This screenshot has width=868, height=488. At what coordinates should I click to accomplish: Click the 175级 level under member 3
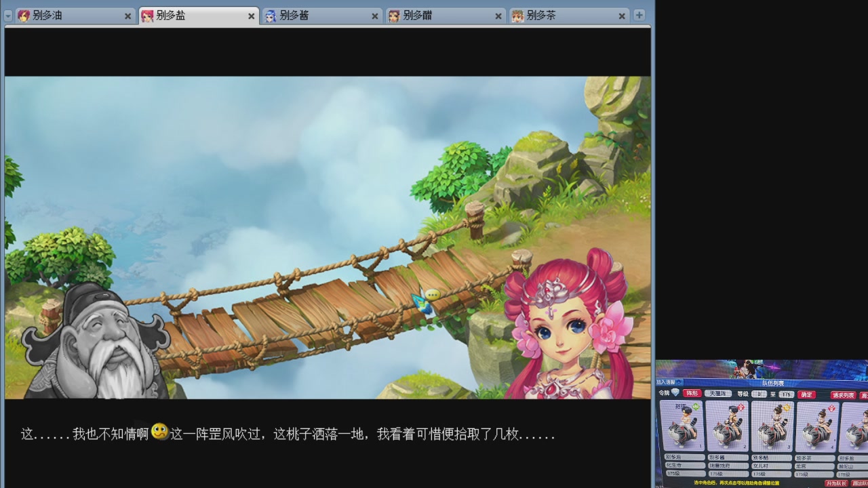point(772,474)
